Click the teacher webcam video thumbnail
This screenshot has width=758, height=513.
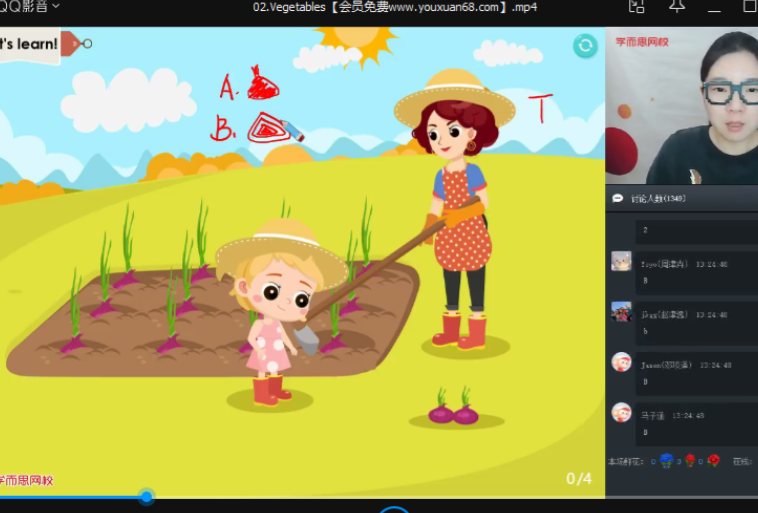pyautogui.click(x=681, y=105)
